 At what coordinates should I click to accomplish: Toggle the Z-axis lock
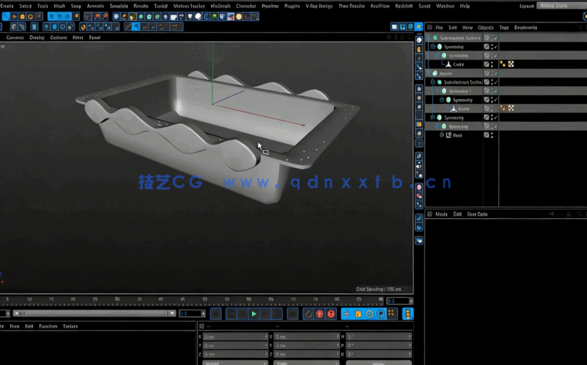click(67, 16)
